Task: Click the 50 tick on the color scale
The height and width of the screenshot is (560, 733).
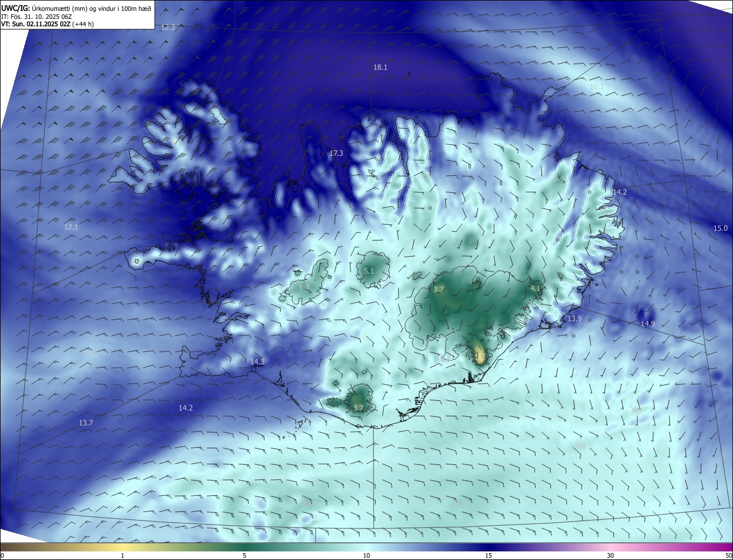Action: click(x=728, y=555)
